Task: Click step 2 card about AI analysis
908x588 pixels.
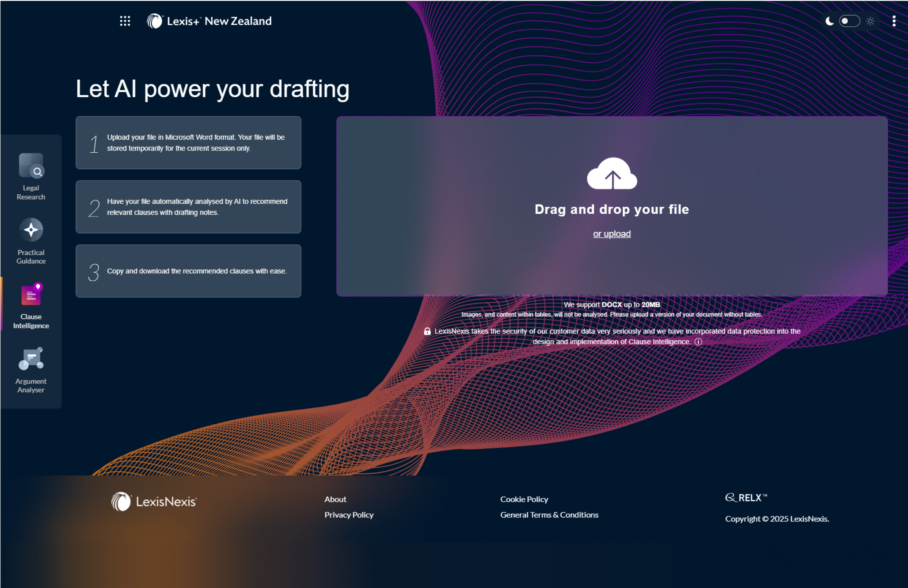Action: coord(188,207)
